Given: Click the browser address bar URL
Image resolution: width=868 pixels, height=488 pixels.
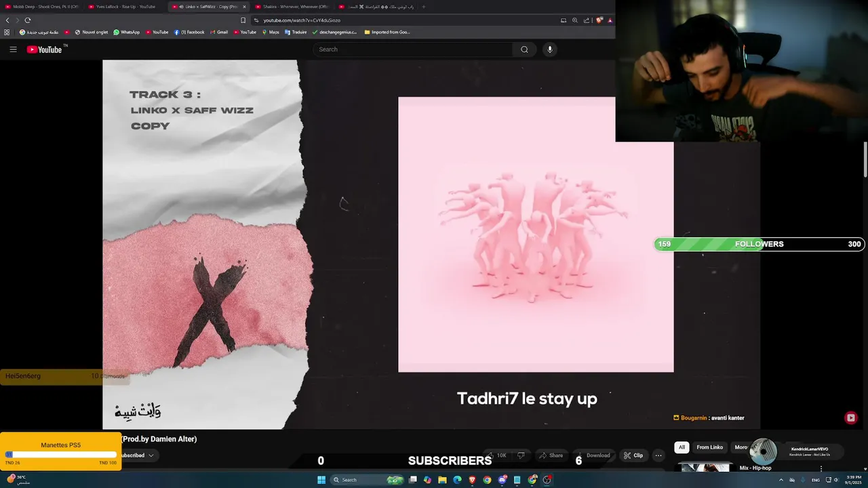Looking at the screenshot, I should 302,20.
